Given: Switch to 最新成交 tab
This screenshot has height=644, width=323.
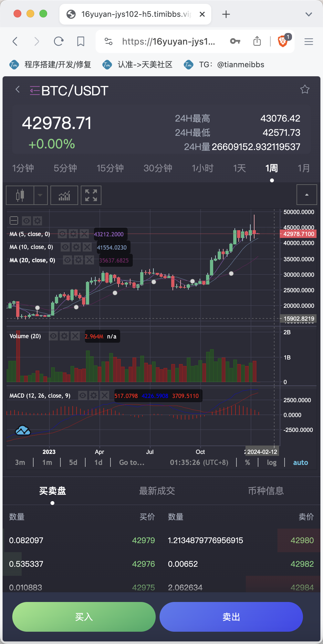Looking at the screenshot, I should pyautogui.click(x=157, y=491).
